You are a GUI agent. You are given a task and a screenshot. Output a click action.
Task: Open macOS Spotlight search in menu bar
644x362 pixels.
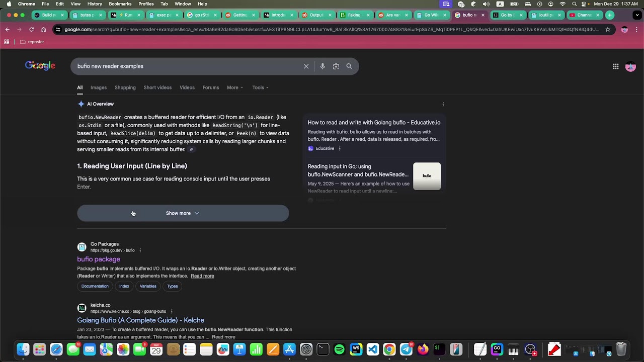(x=574, y=4)
